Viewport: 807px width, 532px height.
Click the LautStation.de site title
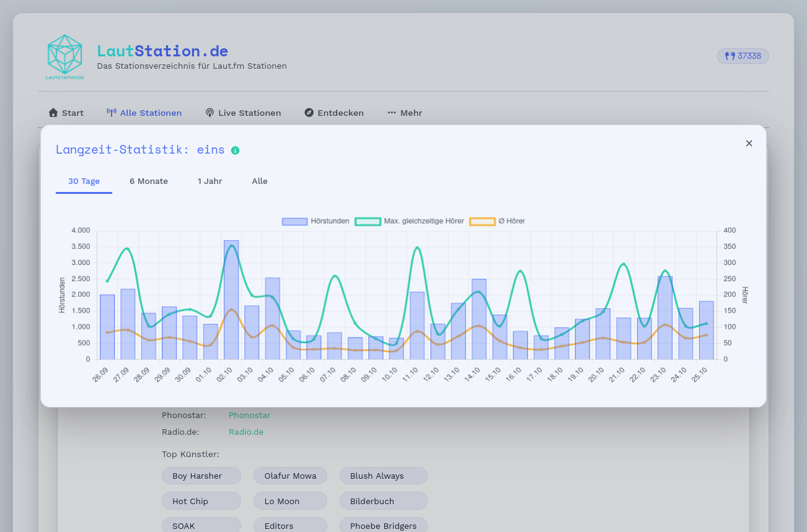pos(162,51)
